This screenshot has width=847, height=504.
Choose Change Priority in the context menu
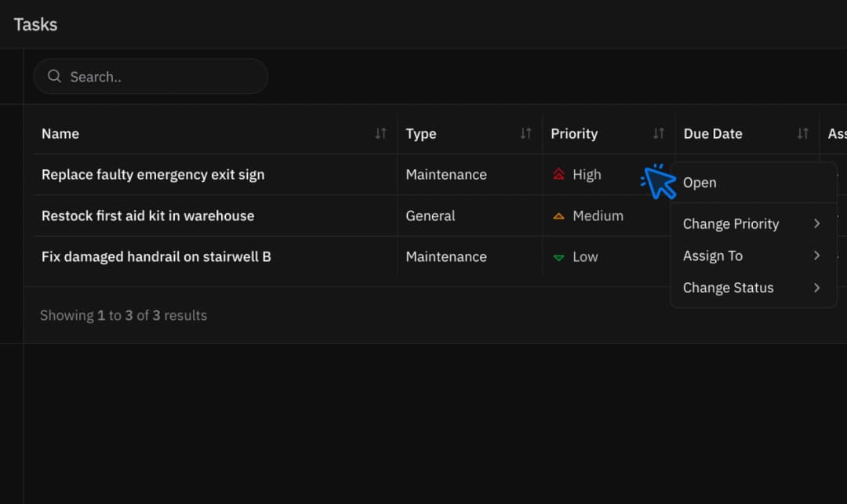730,223
